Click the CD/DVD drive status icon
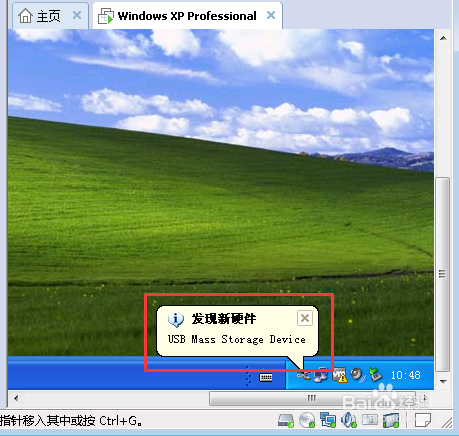 (307, 420)
